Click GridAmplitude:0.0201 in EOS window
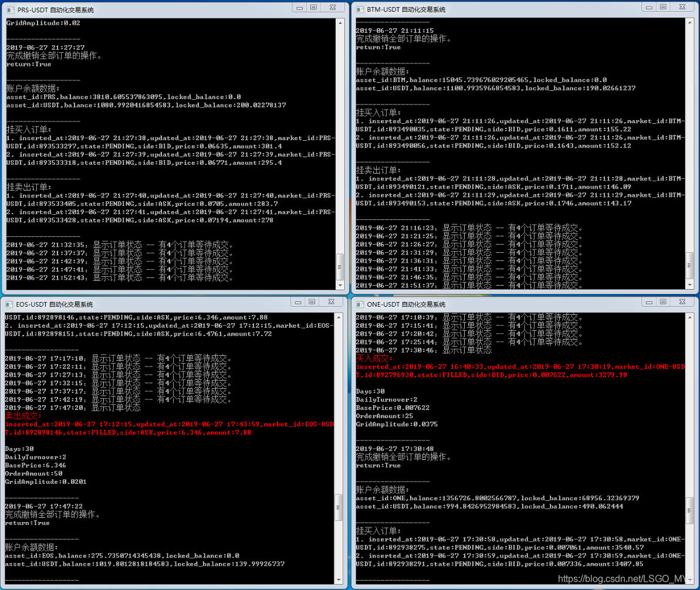 (46, 482)
